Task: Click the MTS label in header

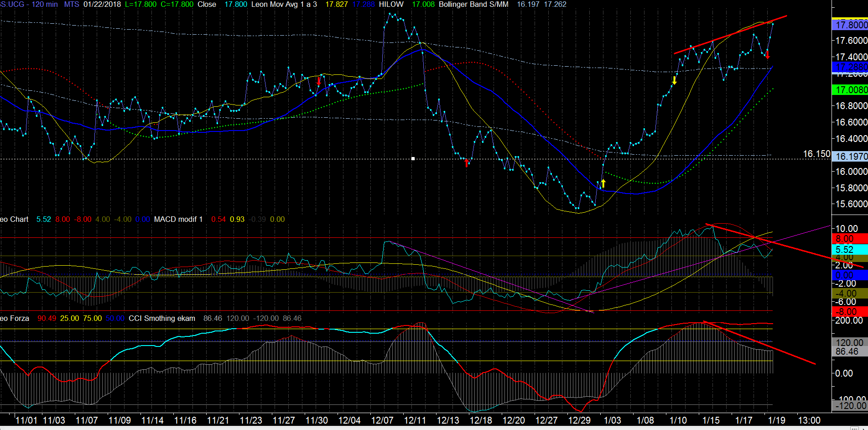Action: click(x=71, y=4)
